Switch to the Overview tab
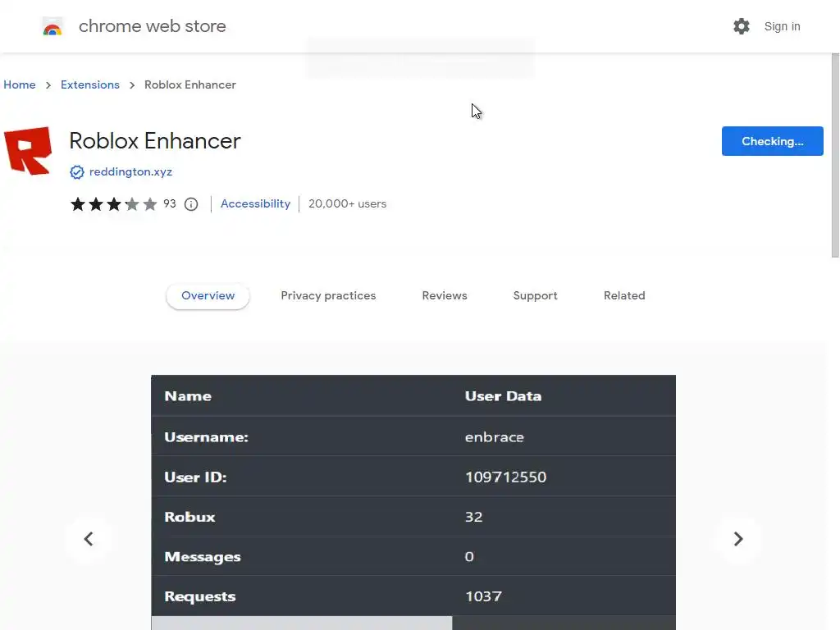Image resolution: width=840 pixels, height=630 pixels. [x=208, y=296]
